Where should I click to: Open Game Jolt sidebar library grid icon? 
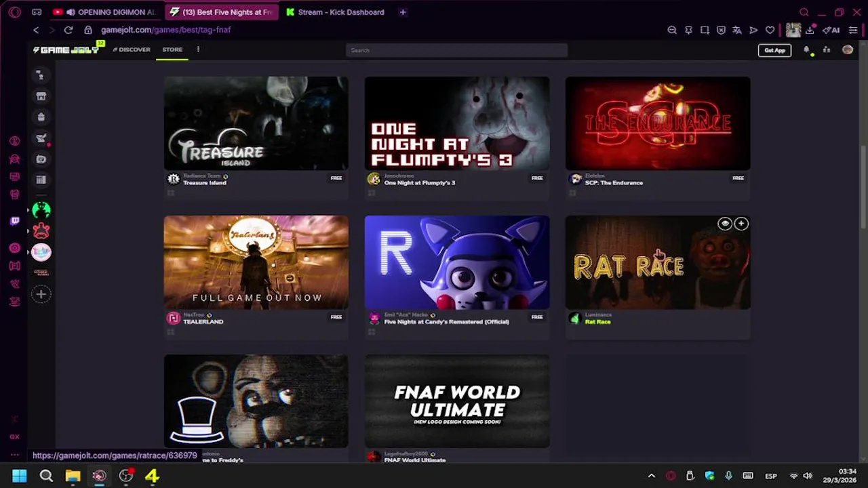(x=41, y=180)
